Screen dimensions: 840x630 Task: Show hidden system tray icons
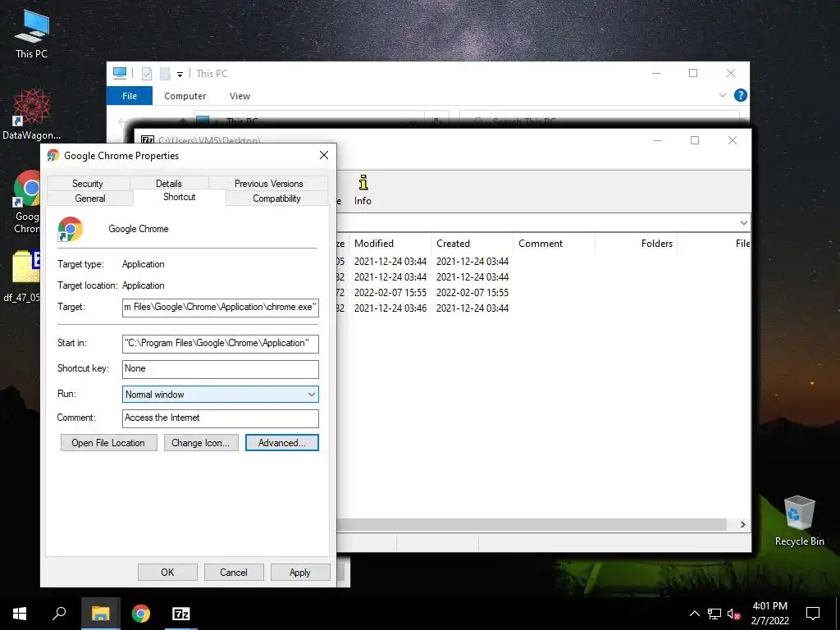click(x=694, y=614)
